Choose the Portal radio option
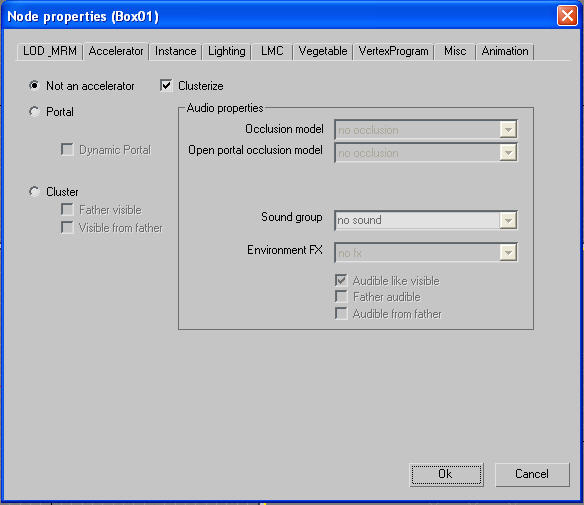 [34, 111]
